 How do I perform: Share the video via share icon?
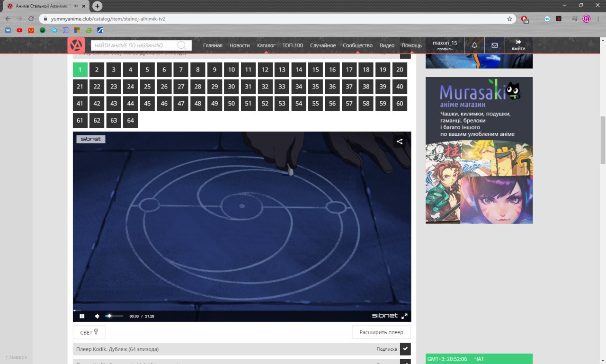click(400, 141)
